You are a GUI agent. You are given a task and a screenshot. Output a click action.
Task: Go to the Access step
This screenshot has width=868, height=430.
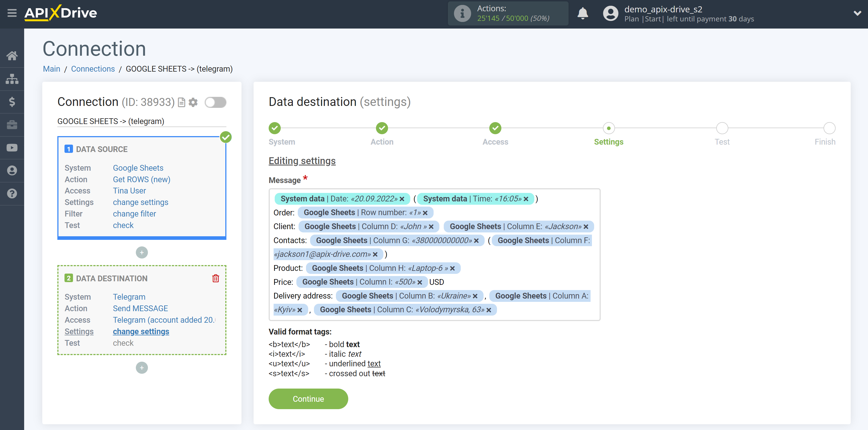pos(495,128)
